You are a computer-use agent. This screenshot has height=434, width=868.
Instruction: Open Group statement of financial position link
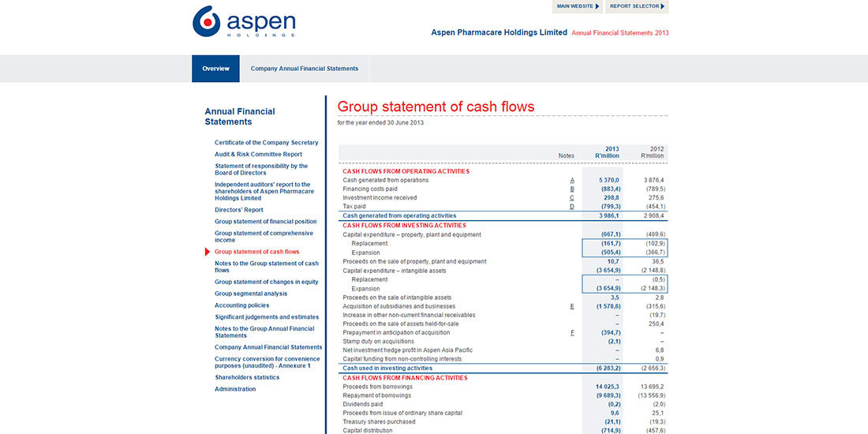coord(266,222)
